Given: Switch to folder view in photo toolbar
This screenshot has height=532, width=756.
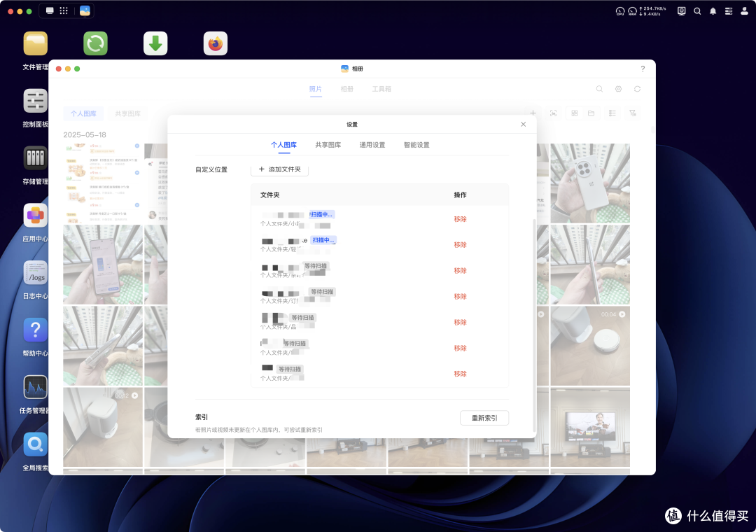Looking at the screenshot, I should (591, 113).
